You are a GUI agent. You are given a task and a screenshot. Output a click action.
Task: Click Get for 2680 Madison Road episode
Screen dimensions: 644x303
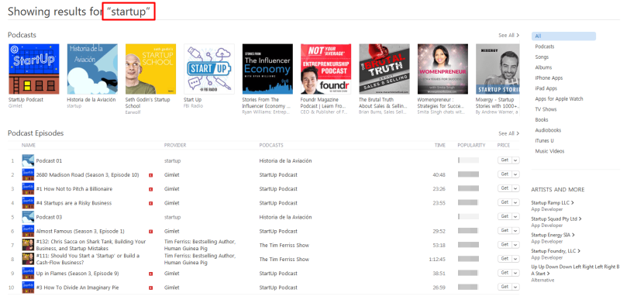pos(505,174)
